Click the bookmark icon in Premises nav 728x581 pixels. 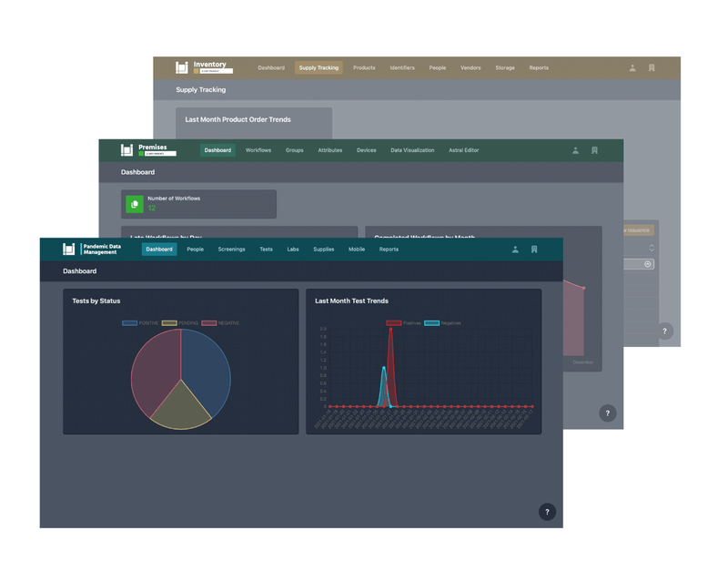[x=593, y=150]
